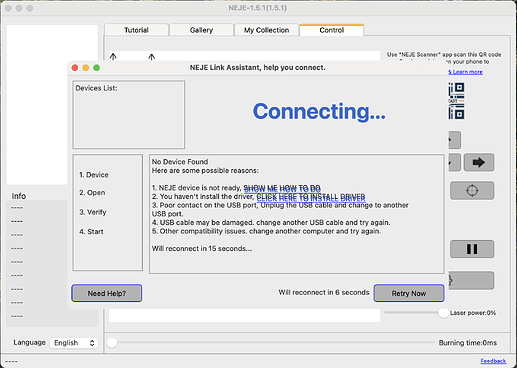This screenshot has width=517, height=368.
Task: Click the Burning time slider handle
Action: click(112, 342)
